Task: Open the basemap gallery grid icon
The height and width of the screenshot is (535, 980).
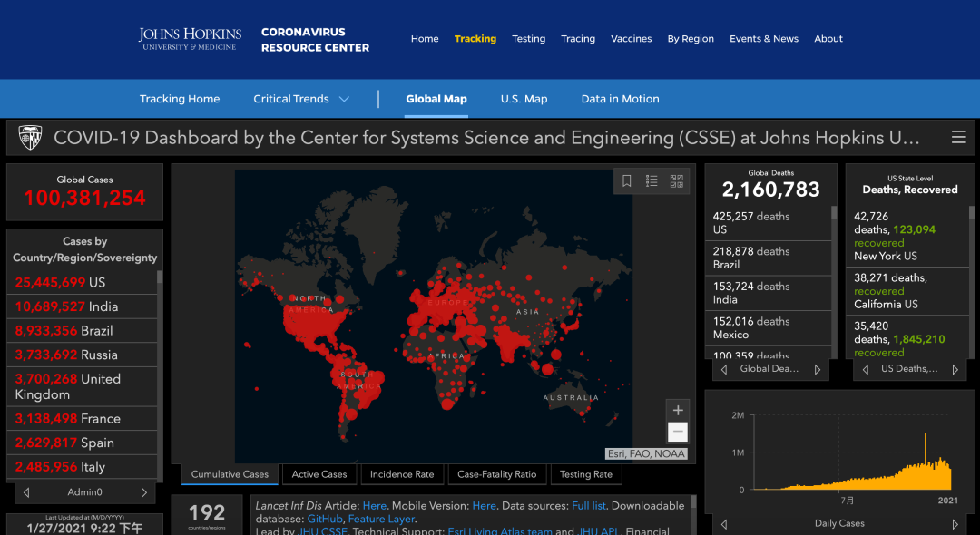Action: coord(676,181)
